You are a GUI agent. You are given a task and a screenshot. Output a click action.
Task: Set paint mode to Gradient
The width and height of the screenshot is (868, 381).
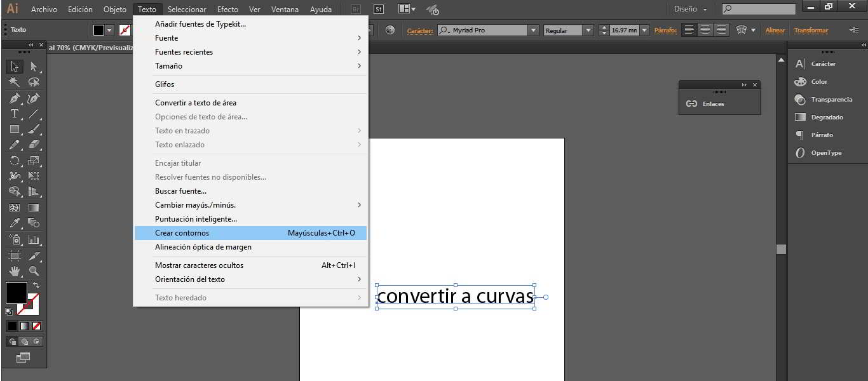(x=24, y=326)
